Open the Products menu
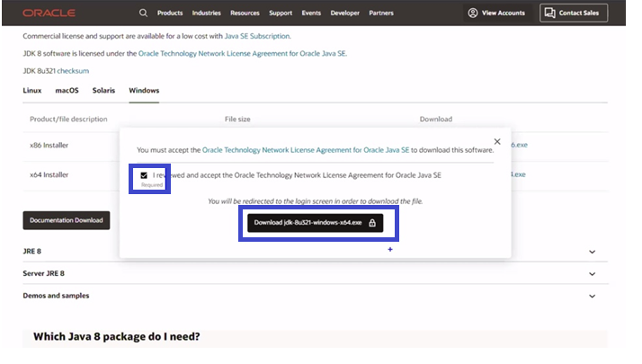Screen dimensions: 642x364 [170, 13]
